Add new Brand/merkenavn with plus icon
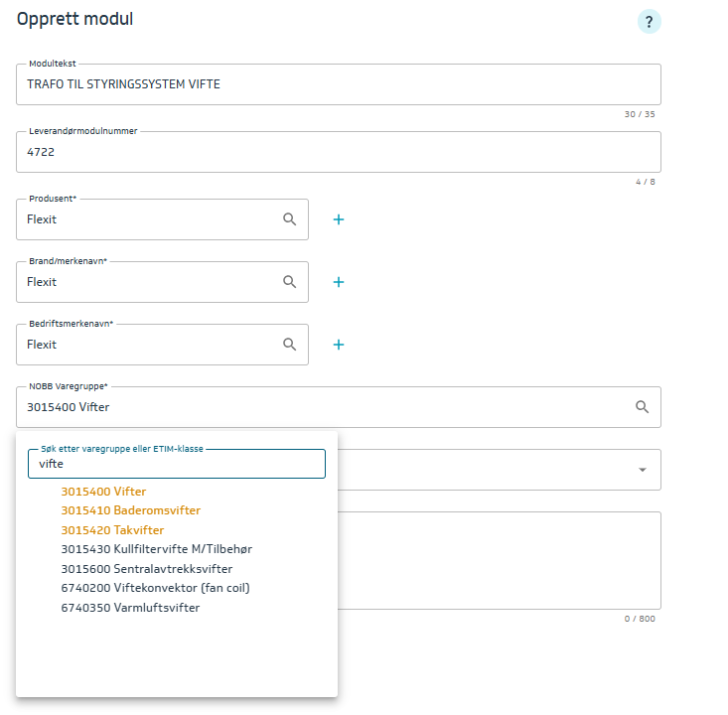 [x=338, y=282]
